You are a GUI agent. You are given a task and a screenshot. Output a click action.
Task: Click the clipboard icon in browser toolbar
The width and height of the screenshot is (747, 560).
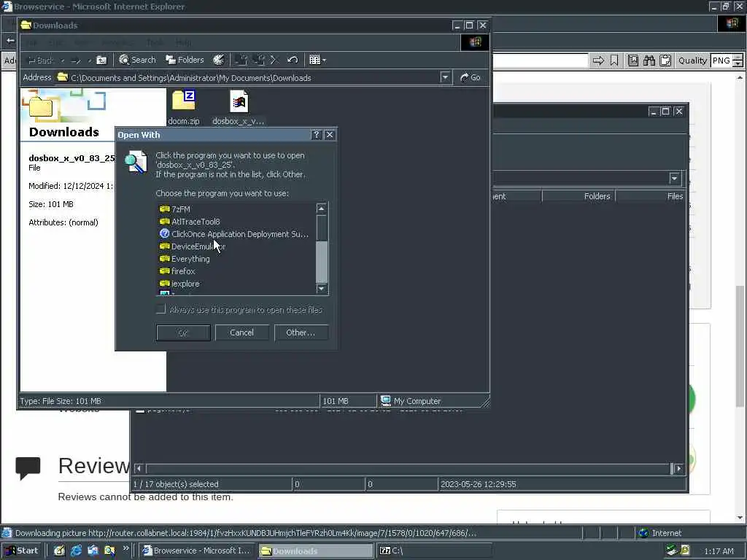665,61
